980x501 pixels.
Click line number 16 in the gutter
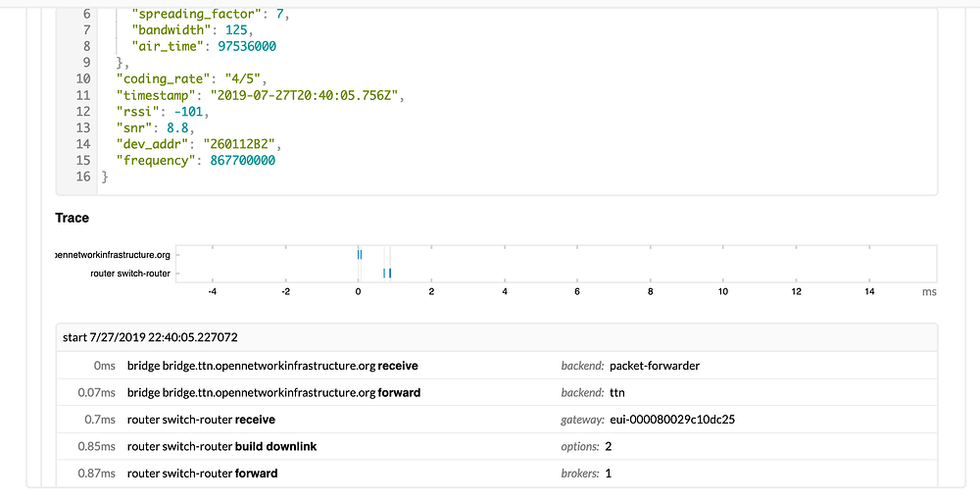click(x=83, y=177)
